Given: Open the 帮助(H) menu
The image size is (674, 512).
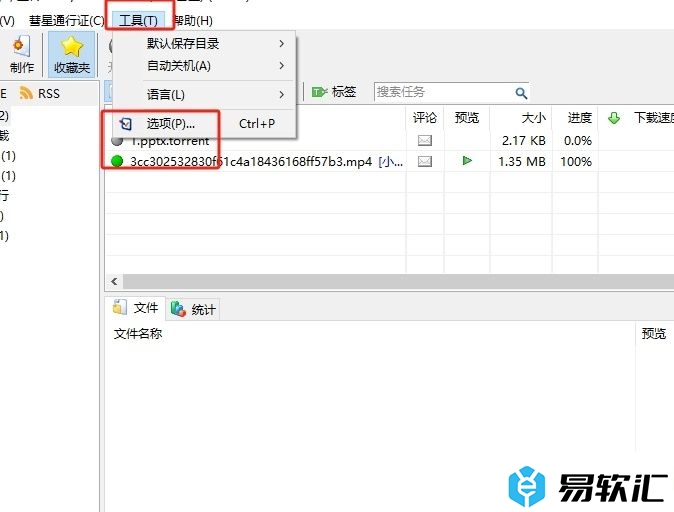Looking at the screenshot, I should click(x=192, y=20).
